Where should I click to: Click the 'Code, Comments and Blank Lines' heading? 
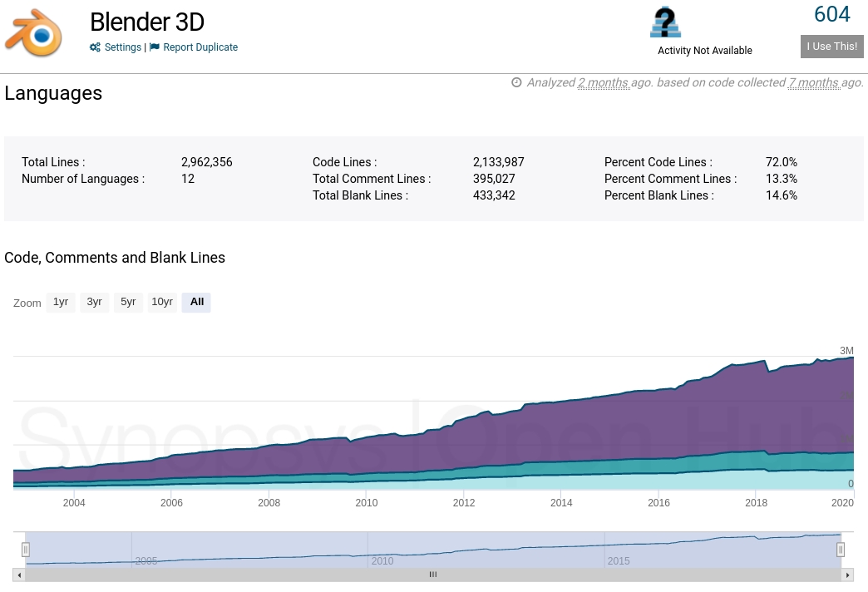point(115,258)
